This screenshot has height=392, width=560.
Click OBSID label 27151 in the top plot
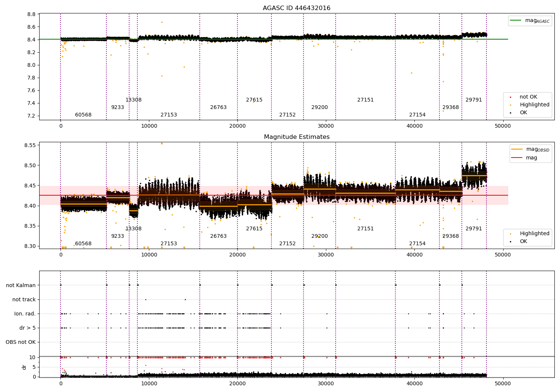click(x=365, y=100)
